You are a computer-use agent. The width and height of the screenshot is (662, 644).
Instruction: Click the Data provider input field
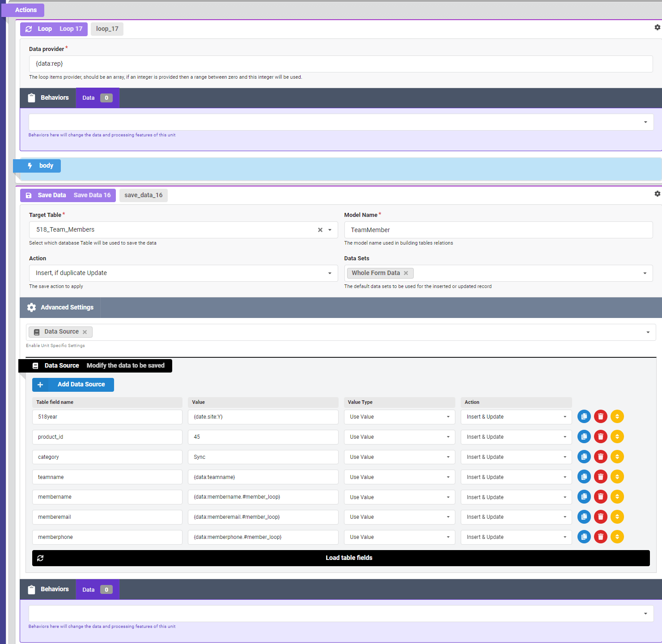point(341,64)
